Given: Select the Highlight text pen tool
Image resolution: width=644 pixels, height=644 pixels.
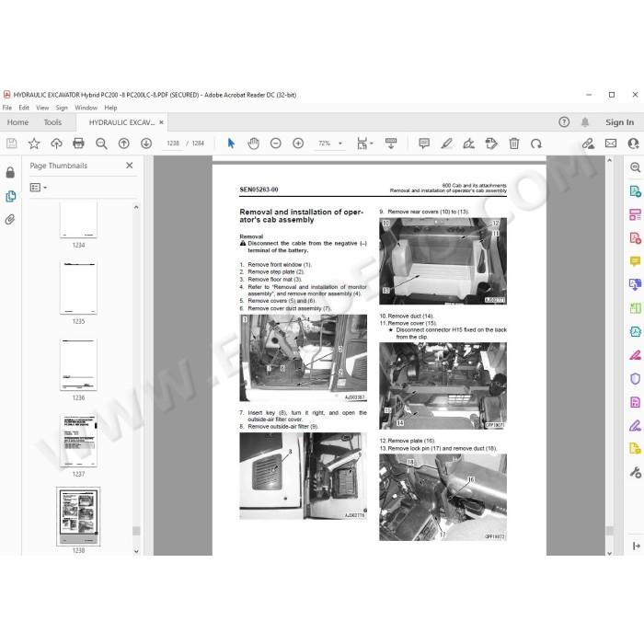Looking at the screenshot, I should tap(446, 144).
